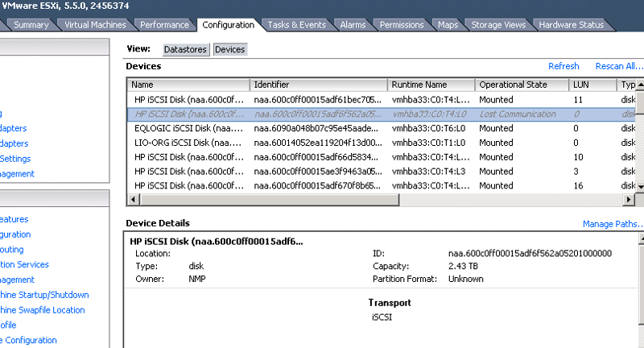
Task: Open the Permissions tab
Action: click(x=401, y=25)
